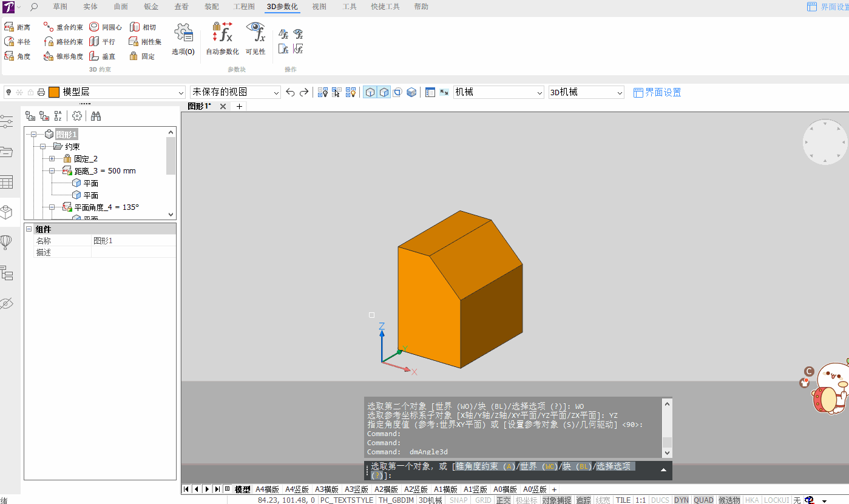
Task: Click the redo arrow in the toolbar
Action: (304, 92)
